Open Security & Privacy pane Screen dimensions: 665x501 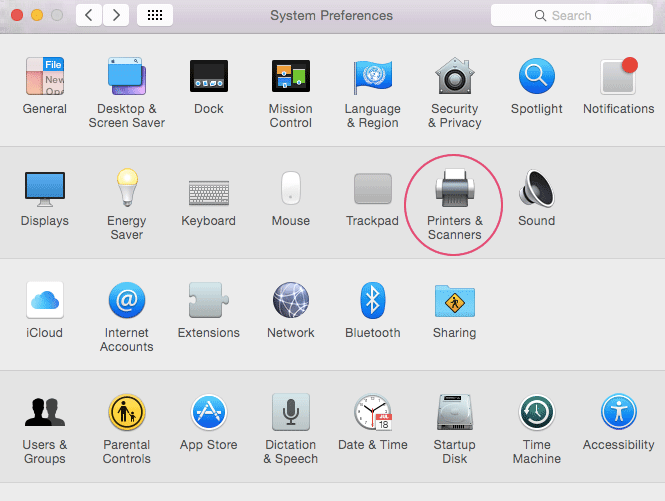click(455, 78)
